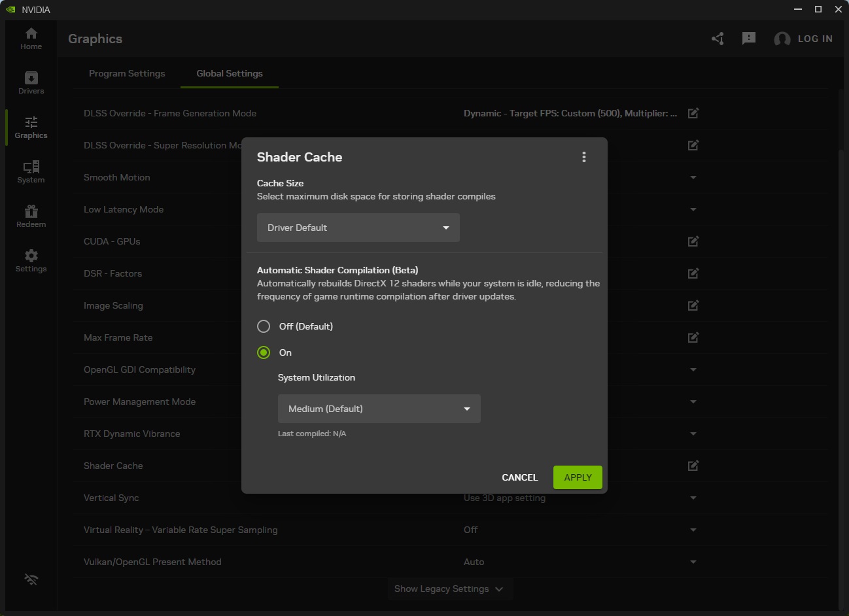
Task: Expand Show Legacy Settings
Action: (x=449, y=589)
